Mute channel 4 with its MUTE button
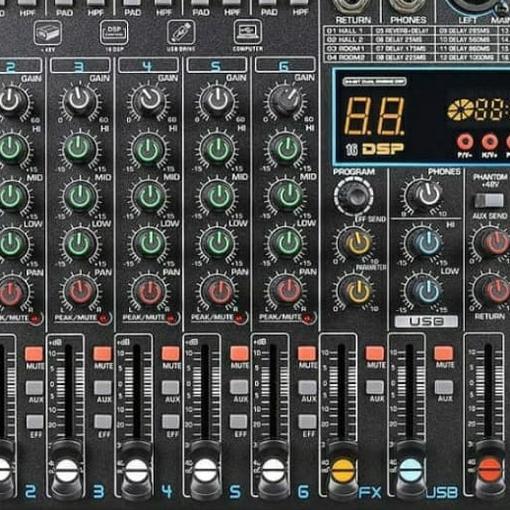This screenshot has width=510, height=510. click(x=171, y=354)
